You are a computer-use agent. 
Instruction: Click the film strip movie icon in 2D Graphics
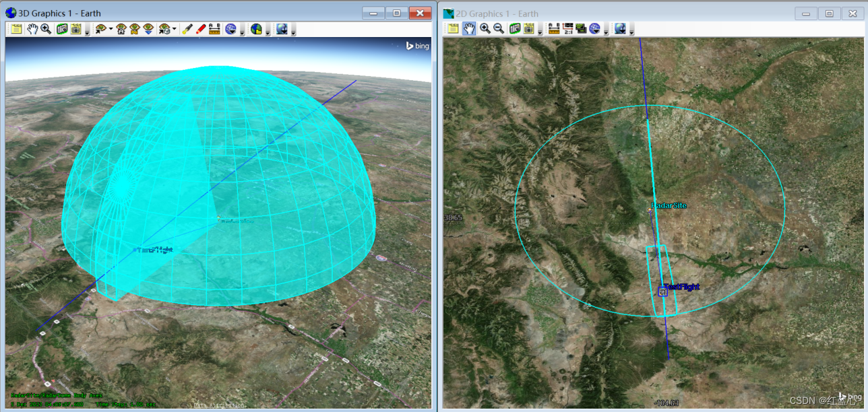581,28
